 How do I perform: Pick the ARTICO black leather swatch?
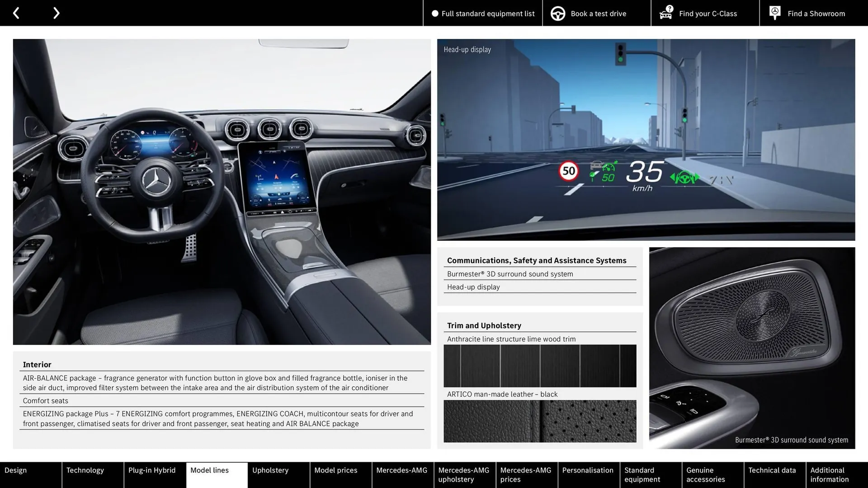[540, 421]
